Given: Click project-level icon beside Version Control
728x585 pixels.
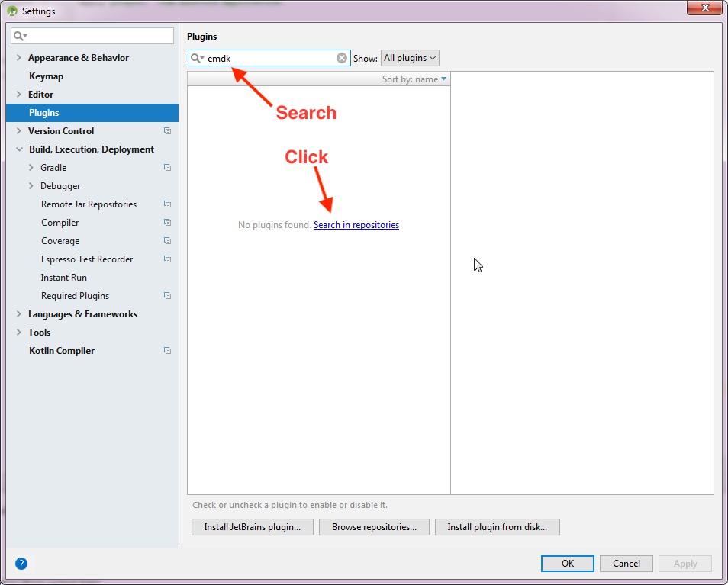Looking at the screenshot, I should (x=168, y=131).
